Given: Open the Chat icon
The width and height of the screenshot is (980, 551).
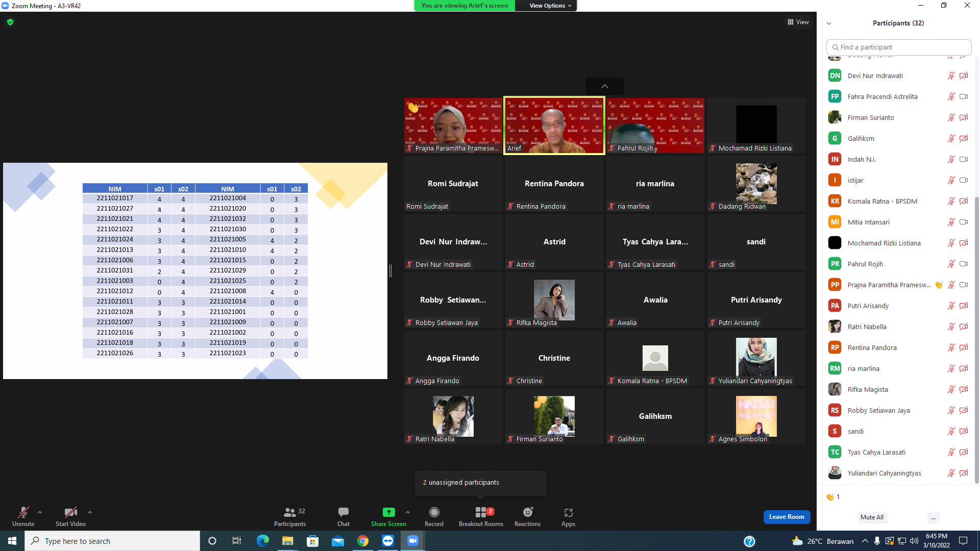Looking at the screenshot, I should pyautogui.click(x=344, y=512).
